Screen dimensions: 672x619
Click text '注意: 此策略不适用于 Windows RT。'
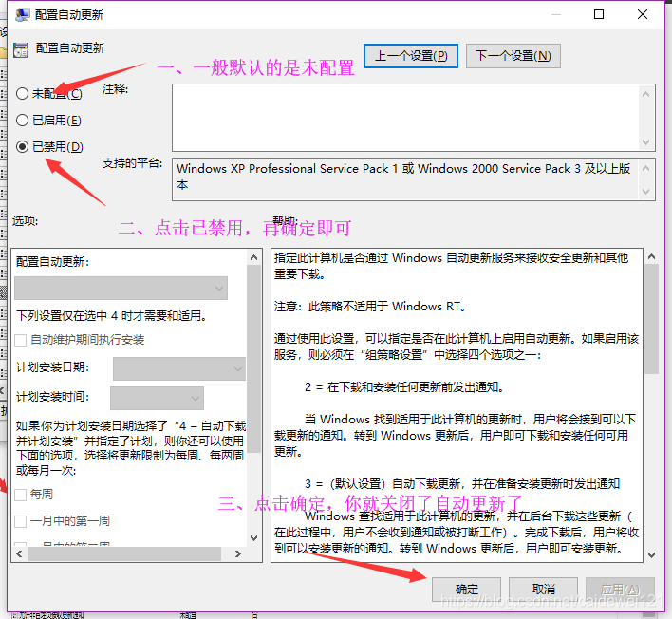click(x=370, y=307)
